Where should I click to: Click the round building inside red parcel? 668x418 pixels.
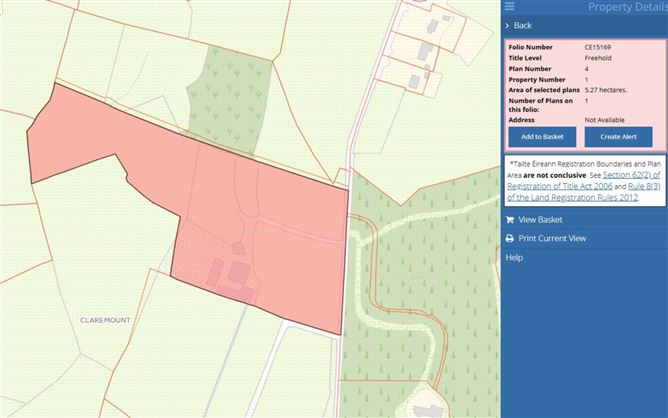[x=239, y=248]
